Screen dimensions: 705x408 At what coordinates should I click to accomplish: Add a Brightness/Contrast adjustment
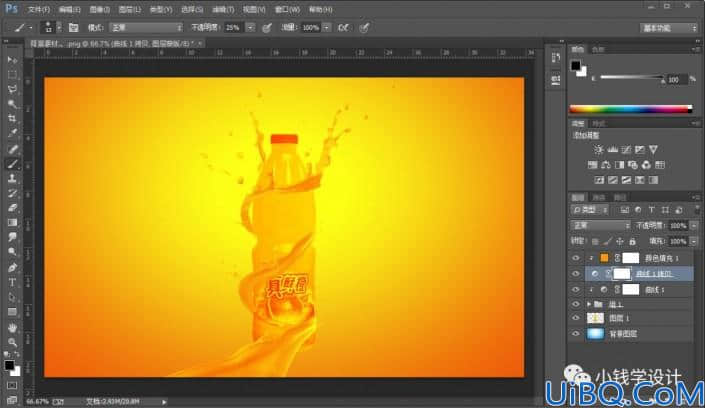pos(598,149)
